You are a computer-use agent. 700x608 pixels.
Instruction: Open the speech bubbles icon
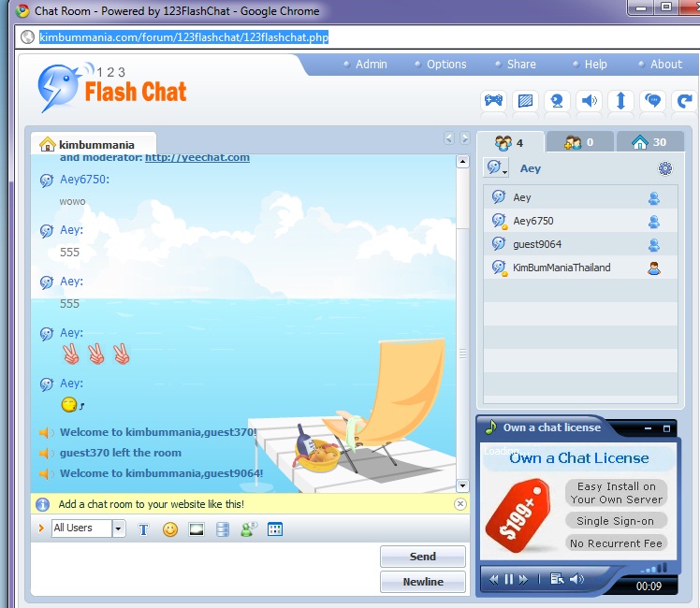652,101
